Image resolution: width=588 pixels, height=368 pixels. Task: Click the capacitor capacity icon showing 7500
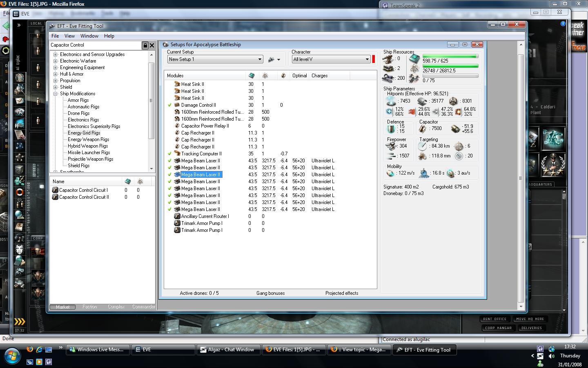(423, 128)
